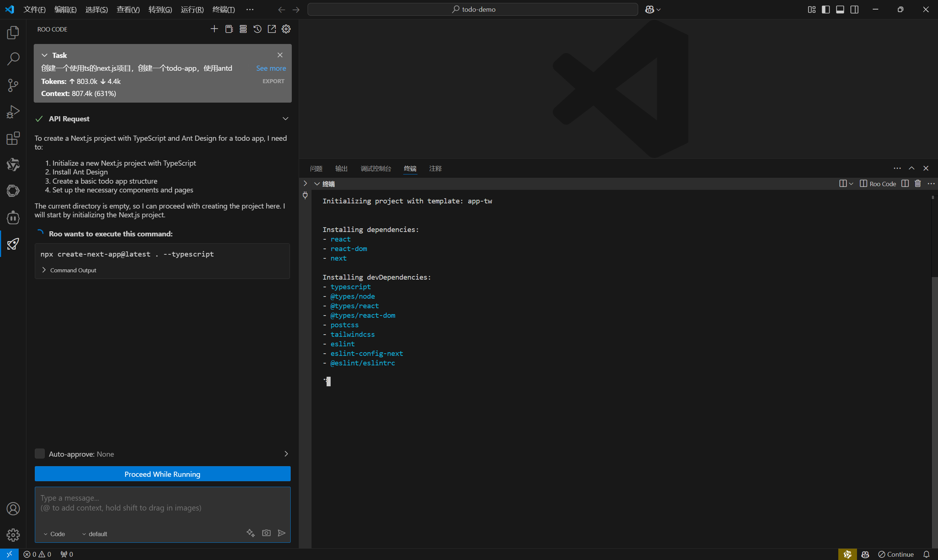
Task: Open Roo Code settings gear
Action: click(x=286, y=29)
